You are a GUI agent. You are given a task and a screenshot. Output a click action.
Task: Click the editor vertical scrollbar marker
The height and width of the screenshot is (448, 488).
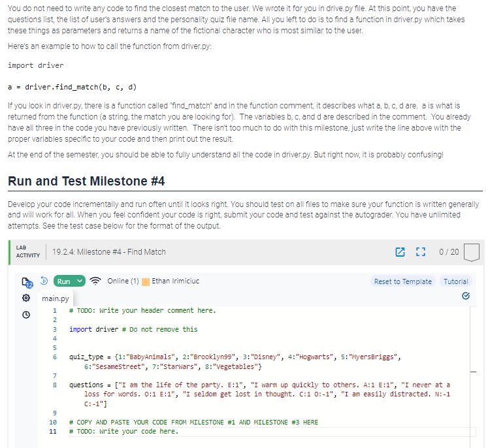tap(474, 372)
